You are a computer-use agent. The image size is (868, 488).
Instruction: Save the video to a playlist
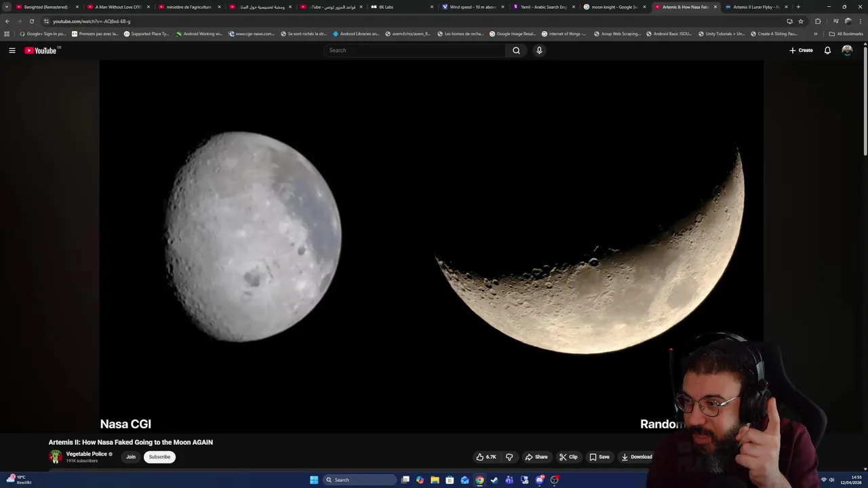tap(599, 457)
